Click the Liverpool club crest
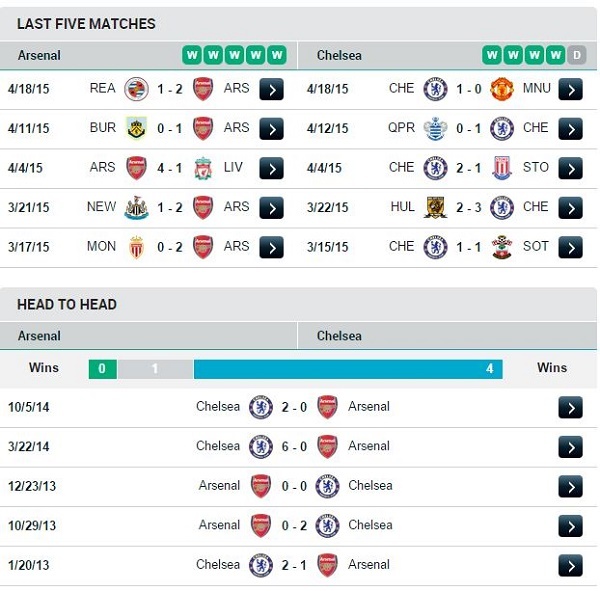The width and height of the screenshot is (600, 591). 203,168
